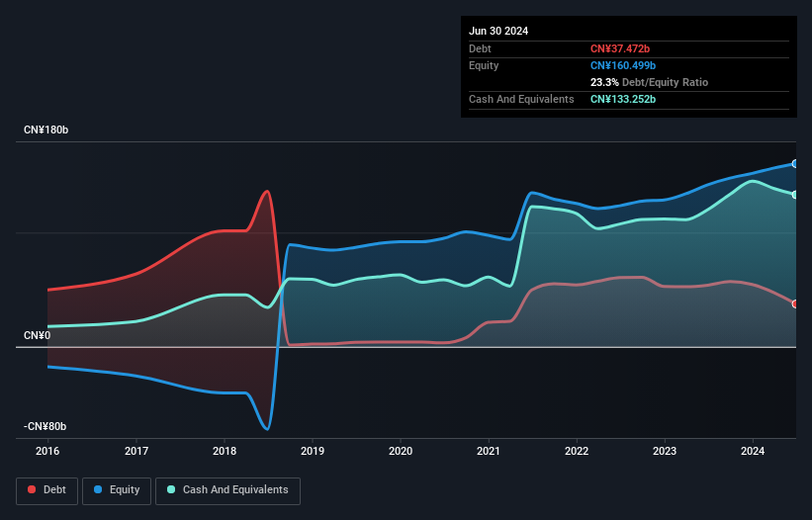Click Cash And Equivalents label in tooltip
Viewport: 812px width, 520px height.
(521, 99)
